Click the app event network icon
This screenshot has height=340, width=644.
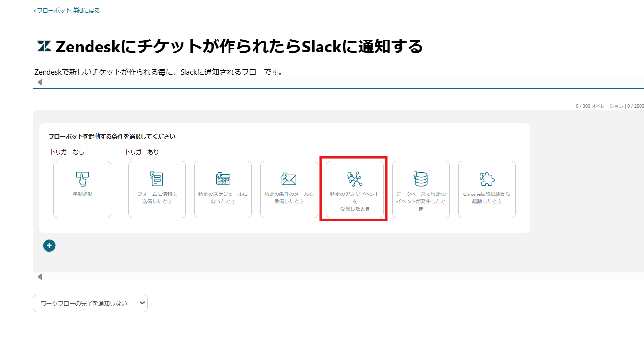pyautogui.click(x=355, y=179)
